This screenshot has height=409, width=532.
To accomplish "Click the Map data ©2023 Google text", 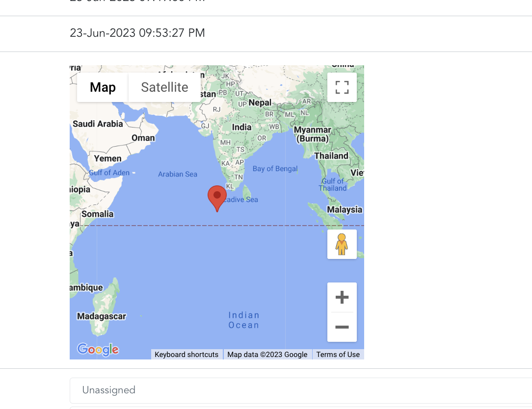I will click(x=267, y=355).
